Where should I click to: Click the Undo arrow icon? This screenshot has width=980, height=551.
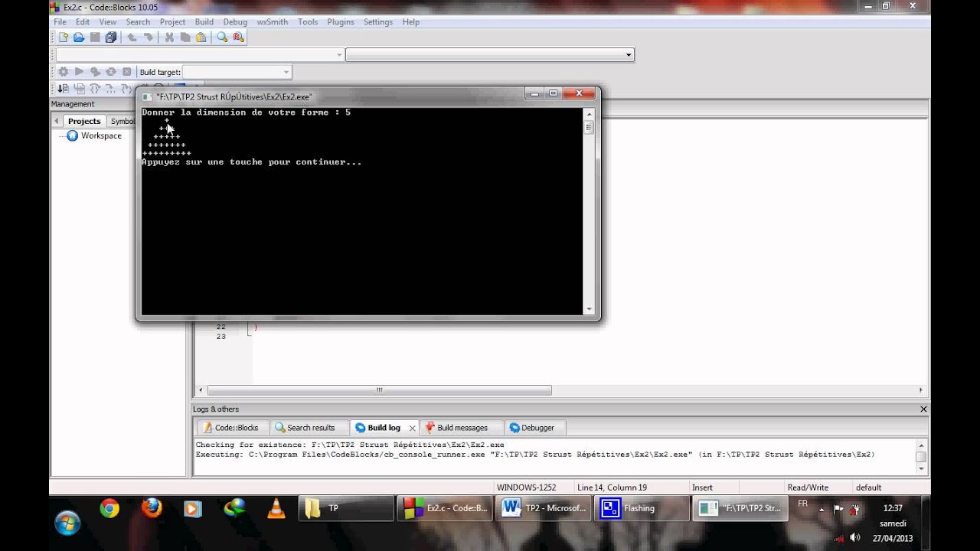click(132, 37)
